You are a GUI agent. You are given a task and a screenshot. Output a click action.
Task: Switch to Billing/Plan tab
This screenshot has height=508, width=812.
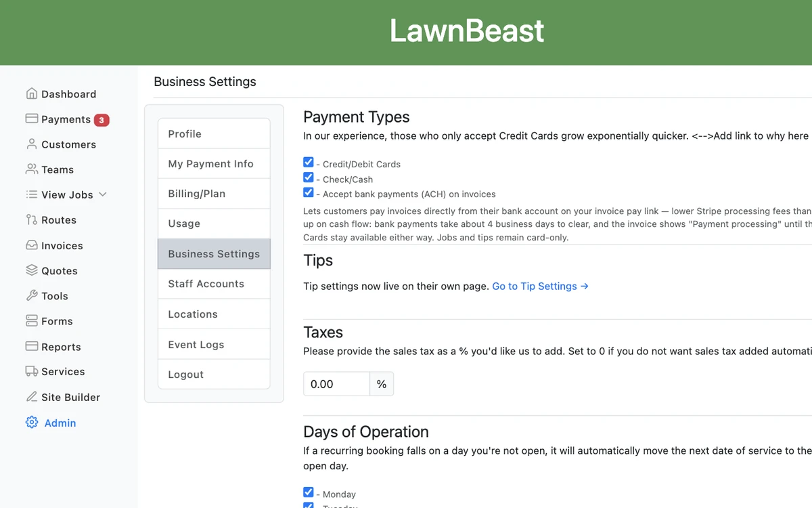(x=214, y=194)
